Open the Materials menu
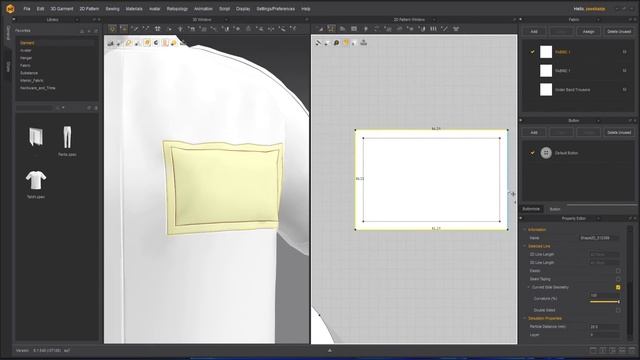 click(134, 9)
